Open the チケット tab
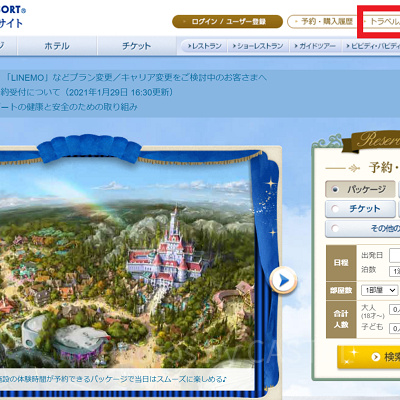This screenshot has height=400, width=400. [137, 46]
